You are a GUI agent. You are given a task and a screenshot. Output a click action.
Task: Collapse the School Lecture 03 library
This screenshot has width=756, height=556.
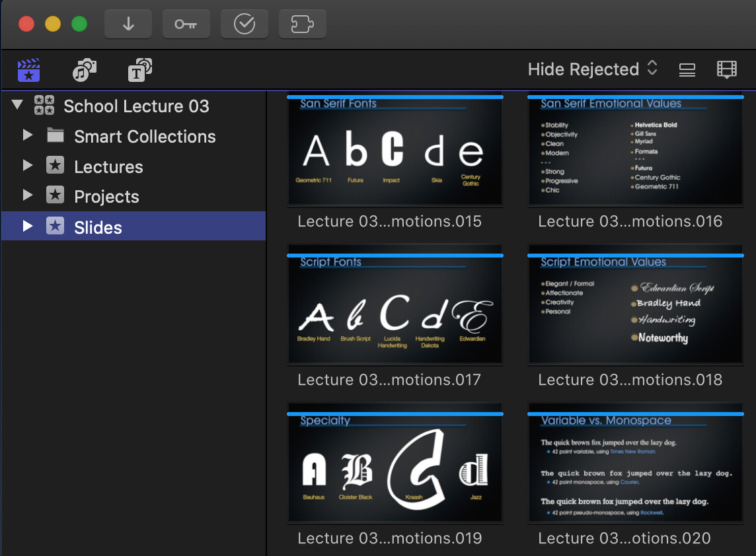(18, 105)
